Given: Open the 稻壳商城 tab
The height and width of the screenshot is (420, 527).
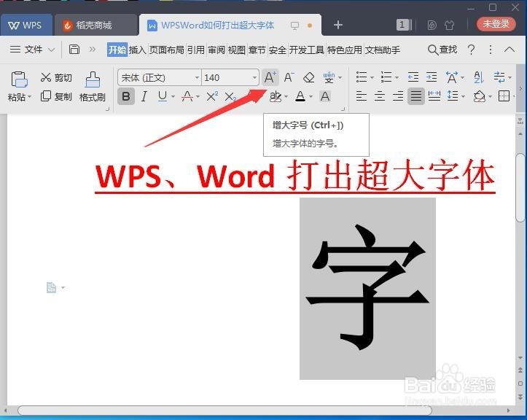Looking at the screenshot, I should click(x=96, y=25).
